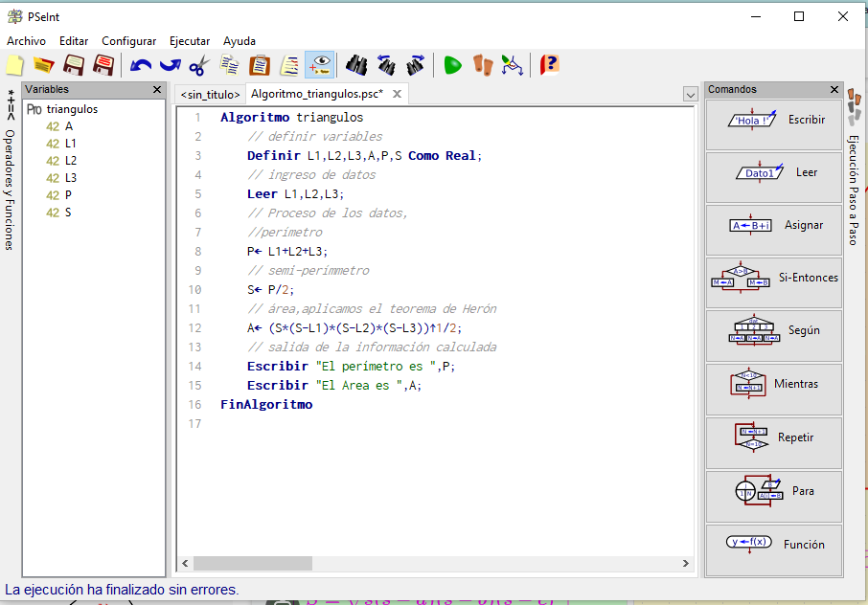
Task: Find next with binoculars right-arrow icon
Action: click(x=416, y=65)
